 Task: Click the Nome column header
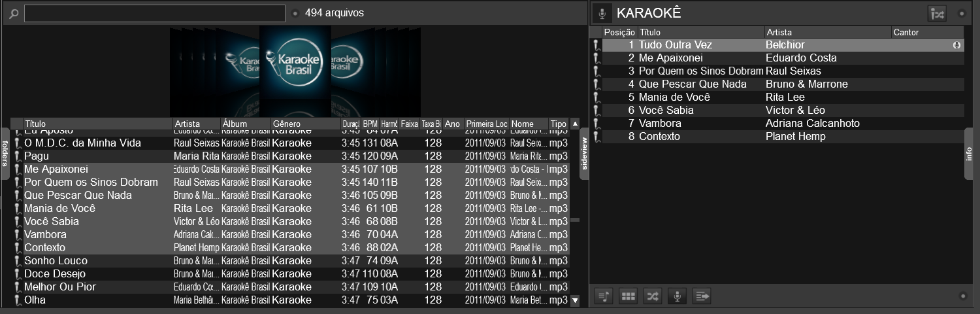coord(529,124)
